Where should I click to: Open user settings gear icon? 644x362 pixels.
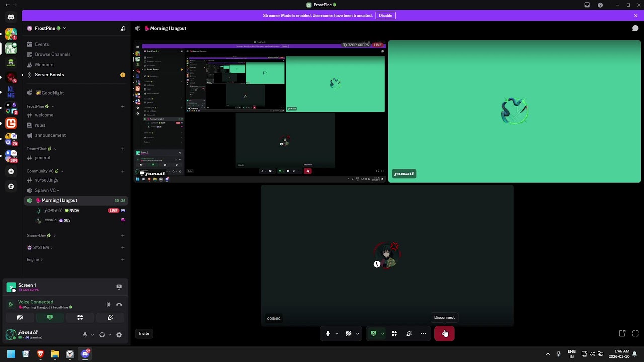click(119, 335)
